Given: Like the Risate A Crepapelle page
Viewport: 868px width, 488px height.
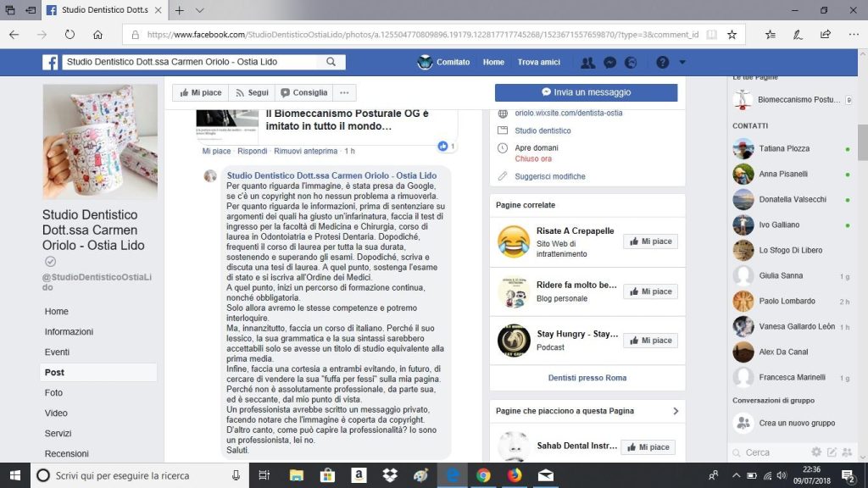Looking at the screenshot, I should click(x=650, y=241).
